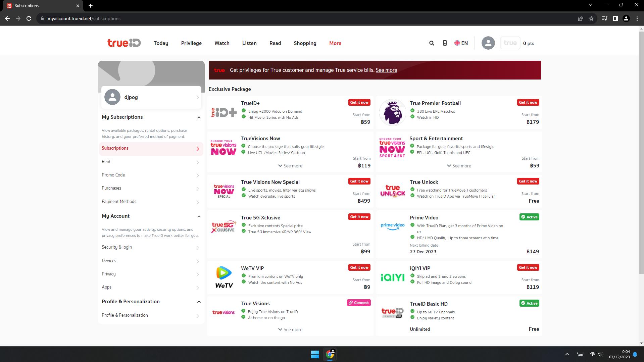This screenshot has width=644, height=362.
Task: Show hidden tray icons chevron
Action: click(567, 354)
